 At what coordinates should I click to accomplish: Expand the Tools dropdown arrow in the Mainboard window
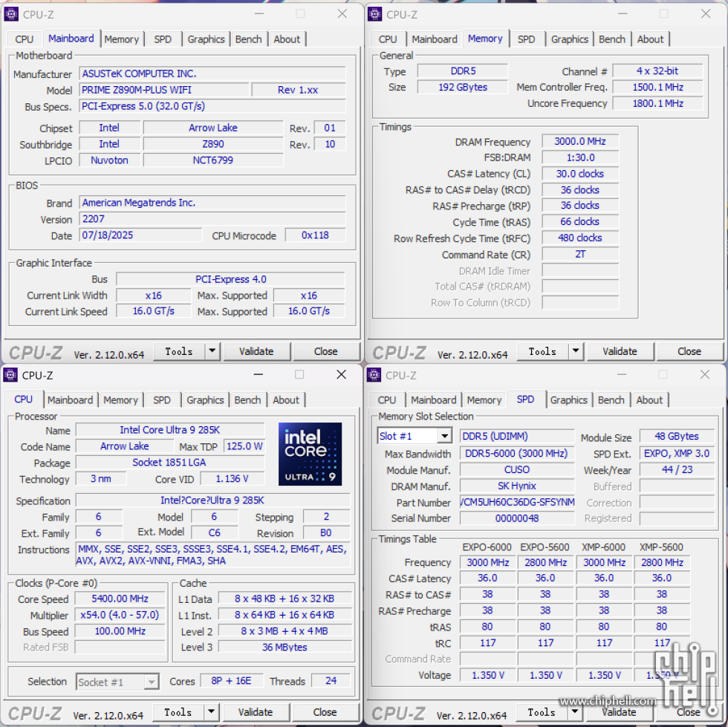(x=212, y=351)
